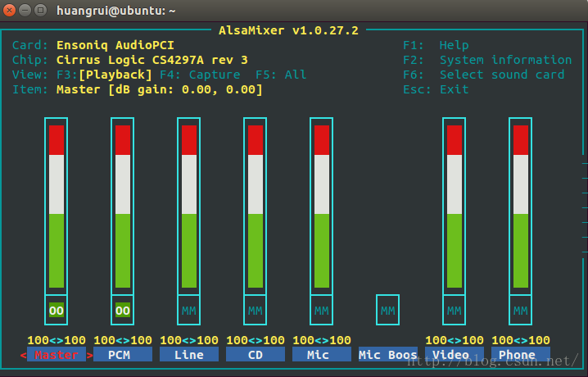Select the Master channel label
588x377 pixels.
(57, 355)
